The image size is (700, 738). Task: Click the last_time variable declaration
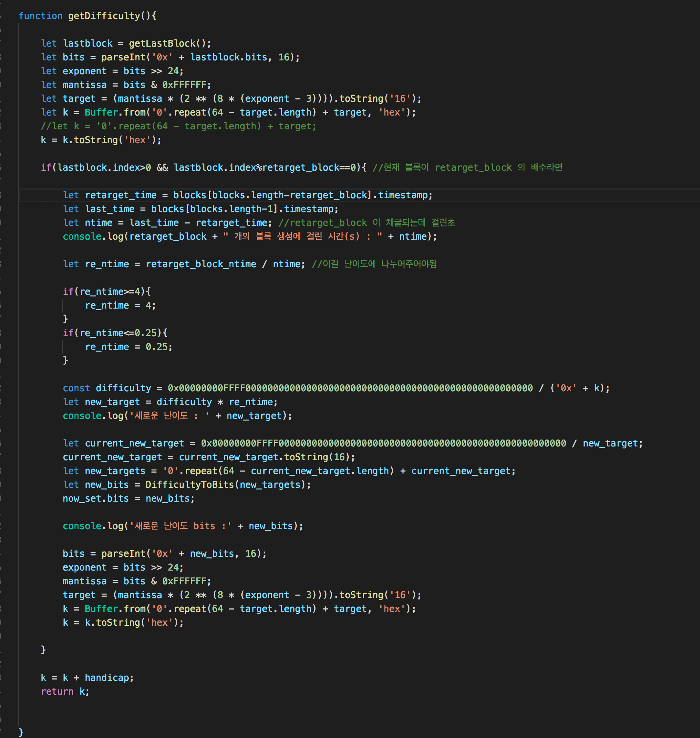pyautogui.click(x=109, y=209)
